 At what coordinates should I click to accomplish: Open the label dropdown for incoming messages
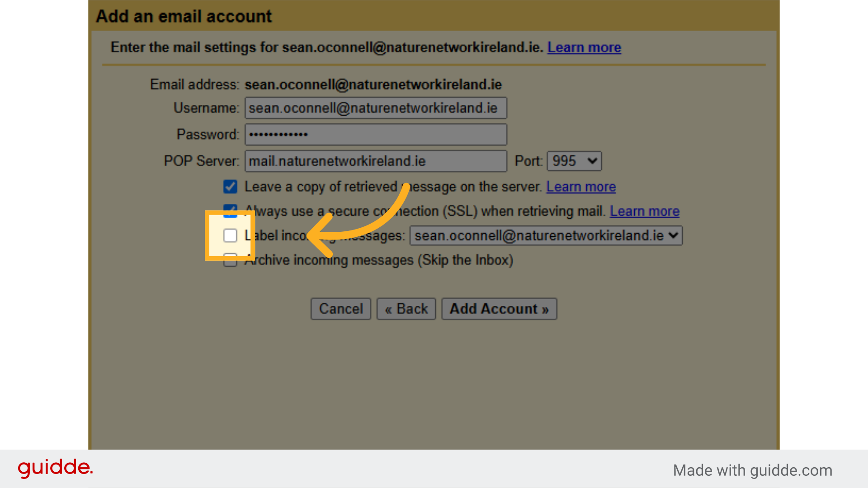tap(545, 235)
